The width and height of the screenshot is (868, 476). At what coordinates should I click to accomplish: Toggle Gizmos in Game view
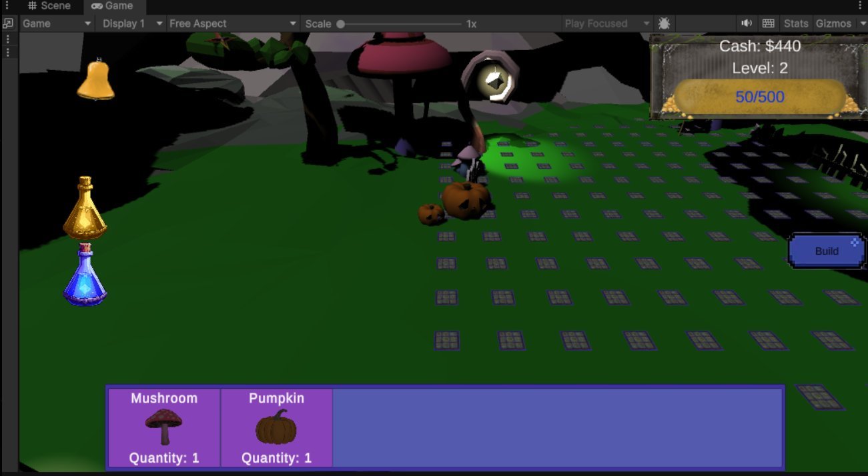[833, 23]
